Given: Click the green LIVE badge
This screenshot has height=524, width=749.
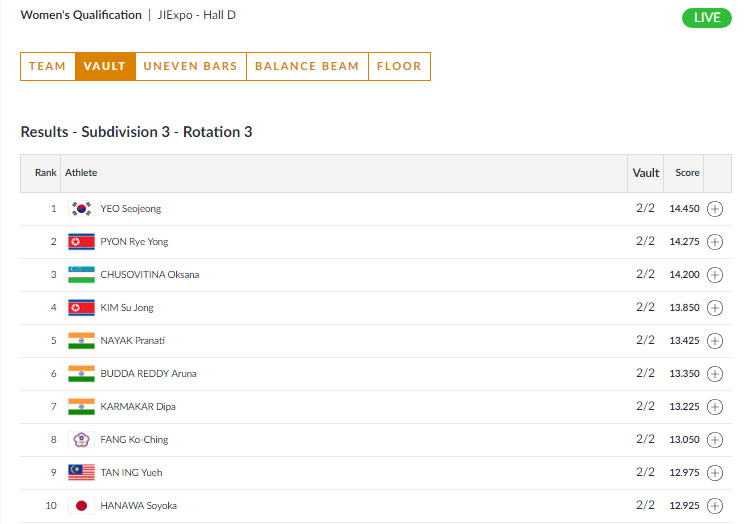Looking at the screenshot, I should [x=706, y=18].
